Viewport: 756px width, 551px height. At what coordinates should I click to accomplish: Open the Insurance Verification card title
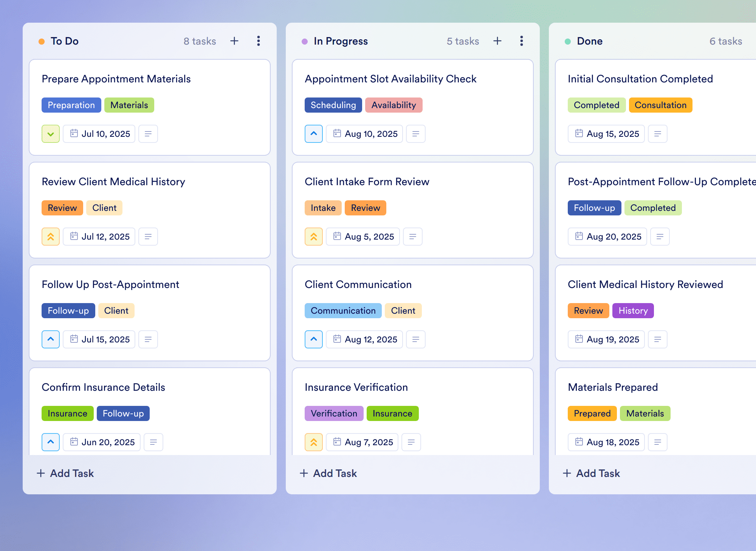356,387
